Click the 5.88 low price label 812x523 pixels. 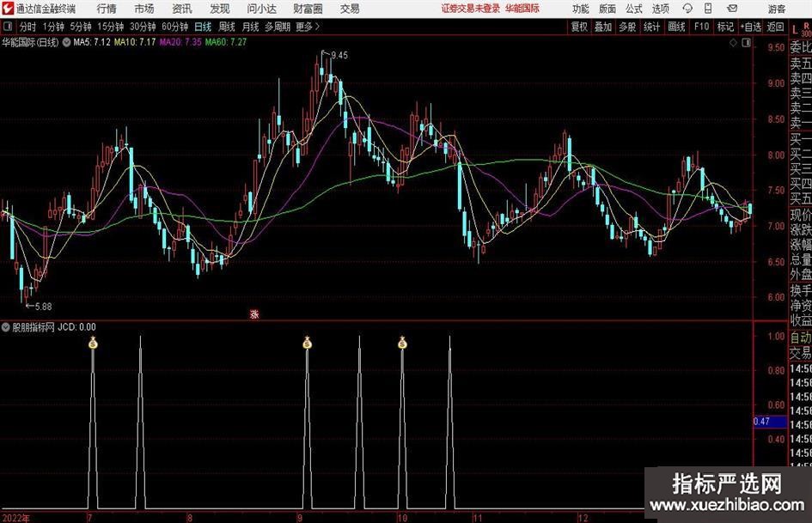[43, 307]
